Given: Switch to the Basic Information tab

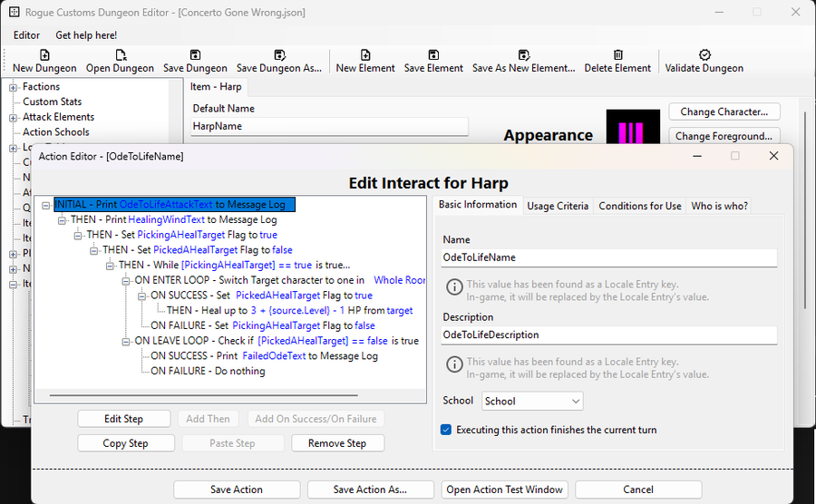Looking at the screenshot, I should 478,204.
